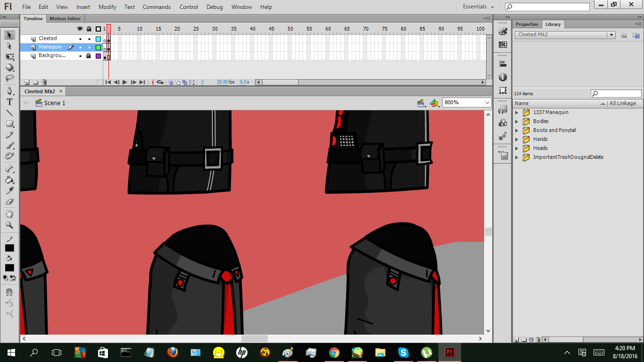Open the 800% zoom dropdown
The image size is (644, 362).
pos(487,103)
